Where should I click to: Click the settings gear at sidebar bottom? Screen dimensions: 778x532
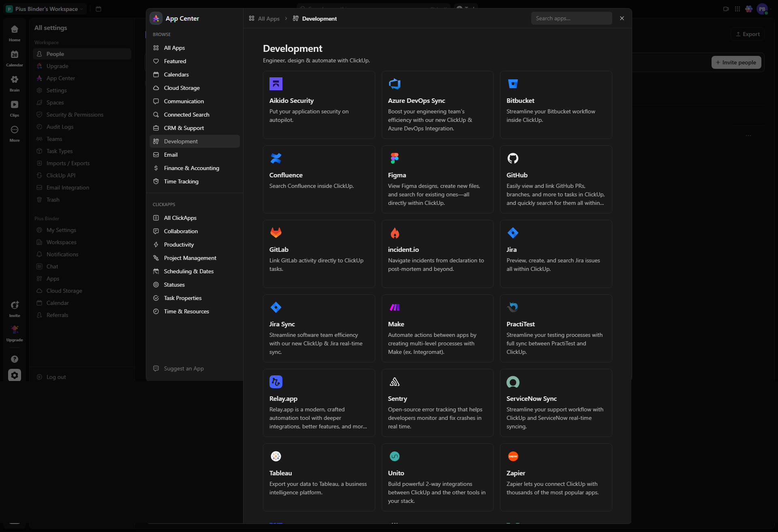coord(15,375)
